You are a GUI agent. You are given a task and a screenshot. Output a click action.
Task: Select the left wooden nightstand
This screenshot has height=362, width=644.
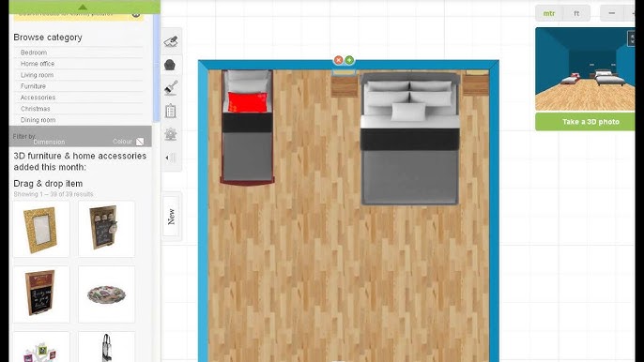[x=345, y=85]
